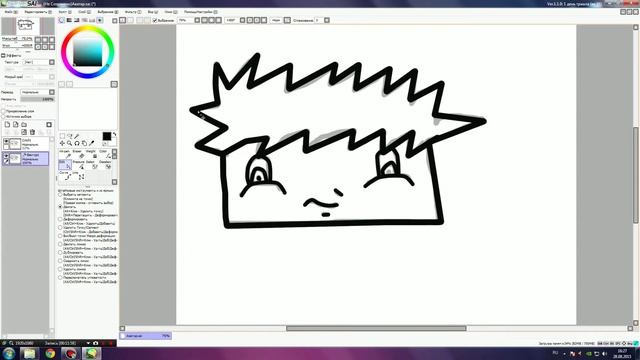
Task: Open the Слой menu
Action: (84, 12)
